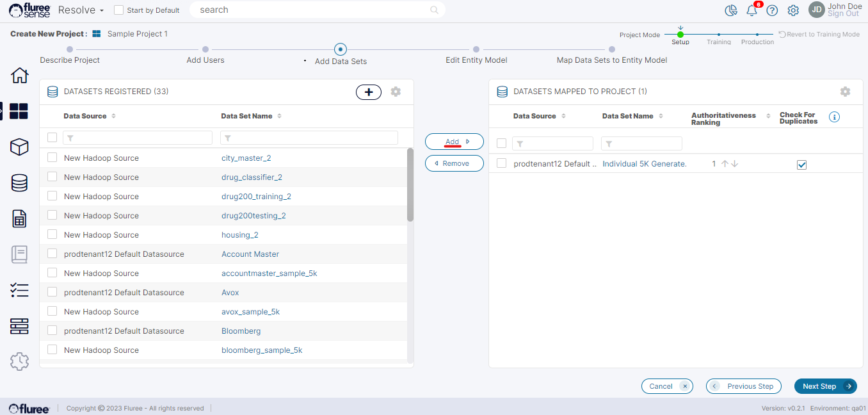Toggle the Start by Default checkbox
Screen dimensions: 868x415
[x=118, y=10]
